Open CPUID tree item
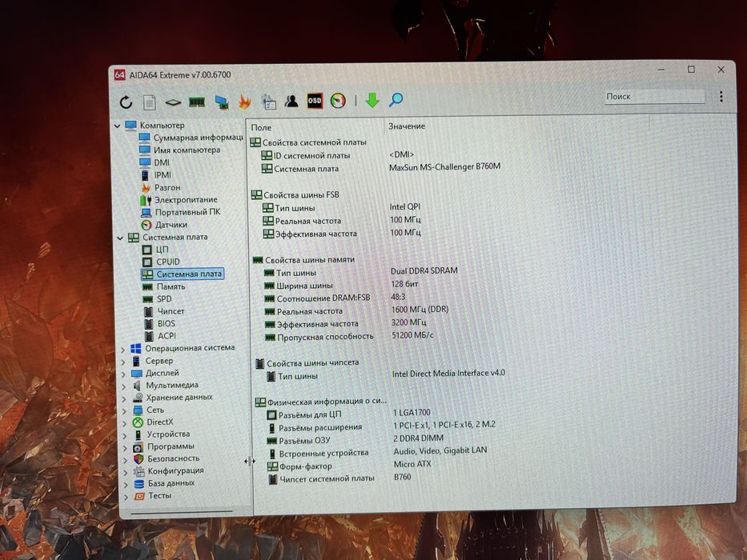The image size is (747, 560). (161, 262)
